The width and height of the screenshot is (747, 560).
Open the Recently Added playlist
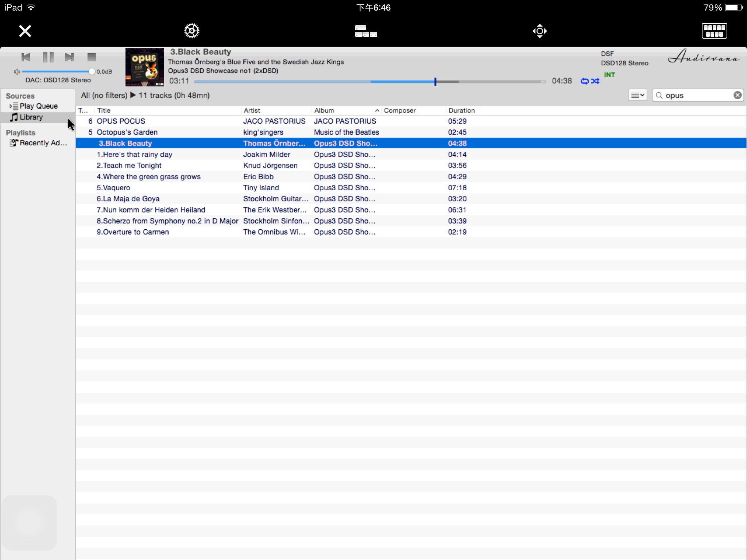[x=38, y=143]
